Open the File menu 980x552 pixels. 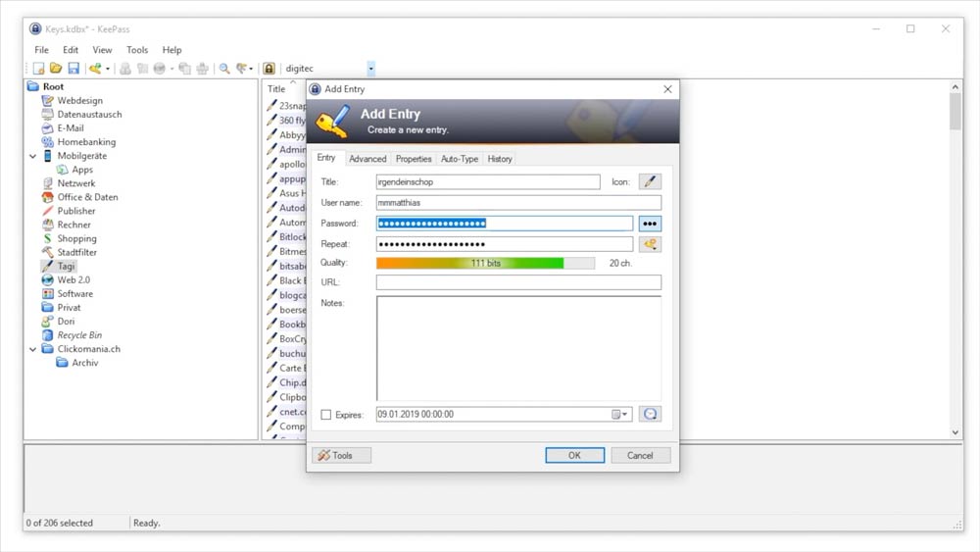pyautogui.click(x=42, y=50)
